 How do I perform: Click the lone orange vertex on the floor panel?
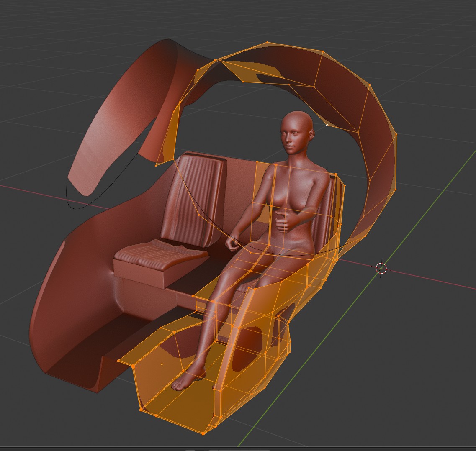[162, 364]
